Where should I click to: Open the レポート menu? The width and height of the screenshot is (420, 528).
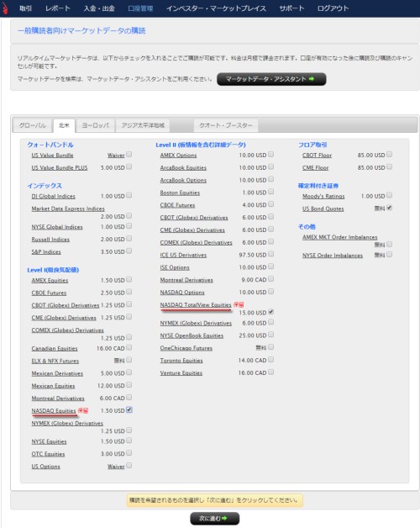point(58,8)
